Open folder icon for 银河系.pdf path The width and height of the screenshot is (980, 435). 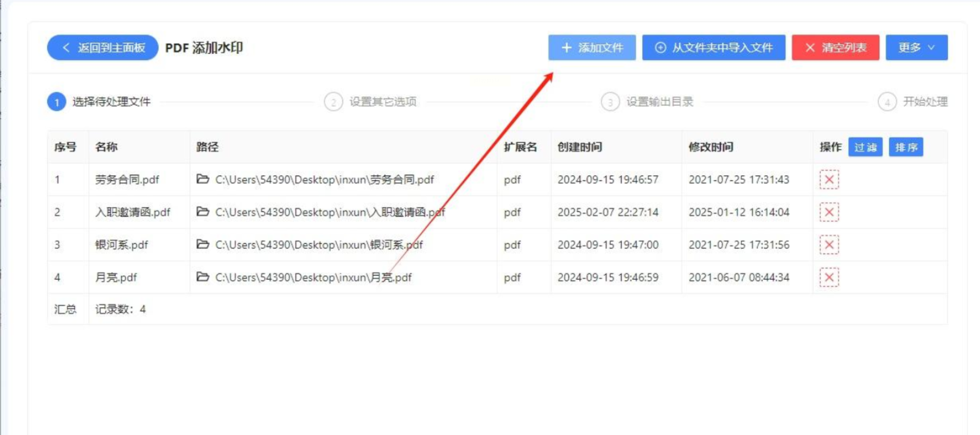pyautogui.click(x=202, y=244)
